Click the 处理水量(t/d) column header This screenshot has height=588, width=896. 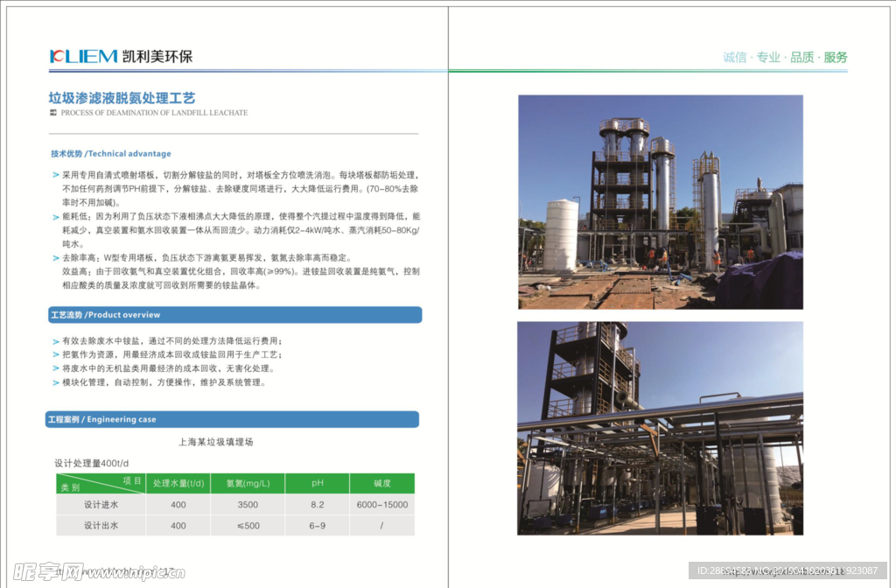(178, 484)
